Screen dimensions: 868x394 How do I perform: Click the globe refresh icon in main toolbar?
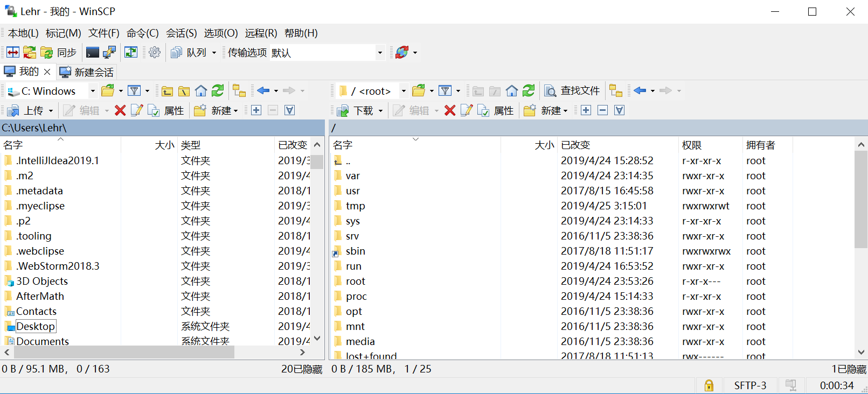pyautogui.click(x=402, y=52)
